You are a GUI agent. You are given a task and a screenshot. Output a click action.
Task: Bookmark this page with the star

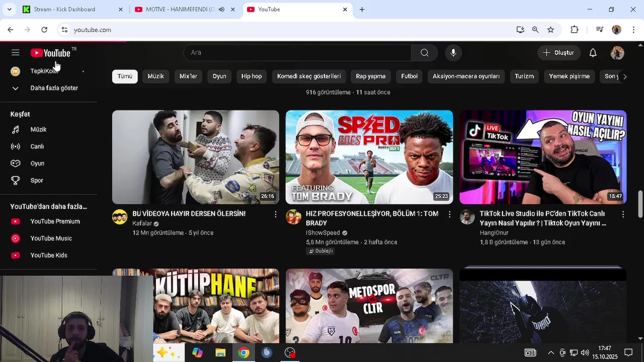click(551, 30)
